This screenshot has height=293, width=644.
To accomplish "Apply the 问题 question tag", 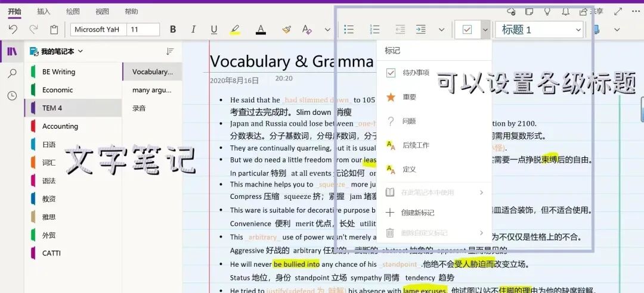I will tap(434, 121).
